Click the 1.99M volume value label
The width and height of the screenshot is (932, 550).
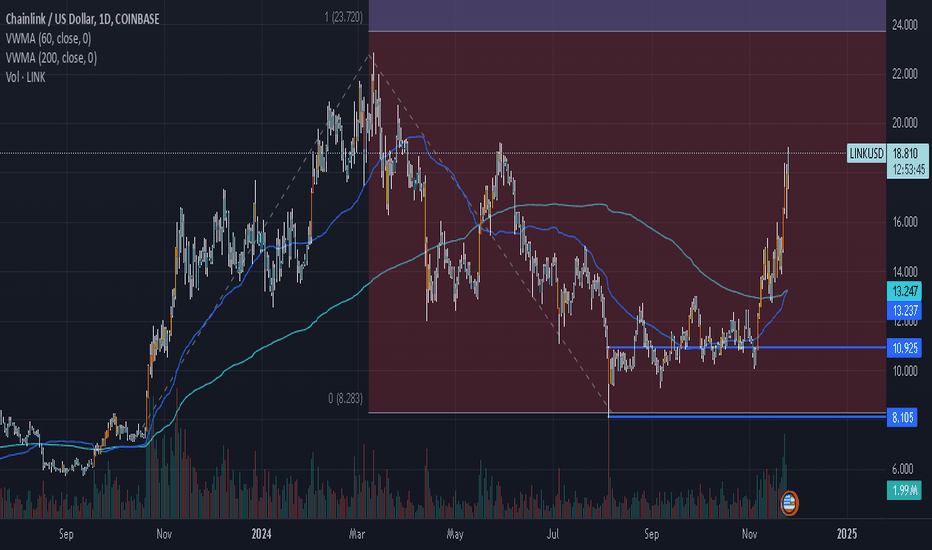tap(904, 491)
